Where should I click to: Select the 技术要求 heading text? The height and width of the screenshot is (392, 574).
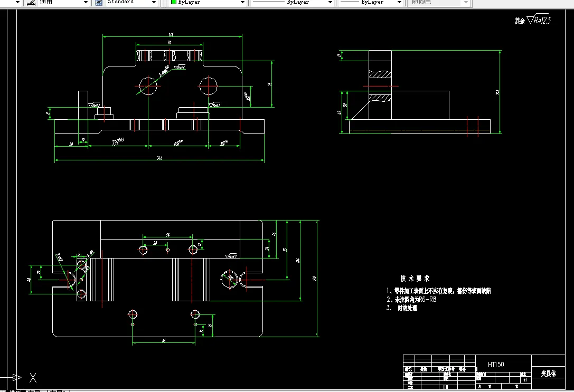pyautogui.click(x=415, y=278)
